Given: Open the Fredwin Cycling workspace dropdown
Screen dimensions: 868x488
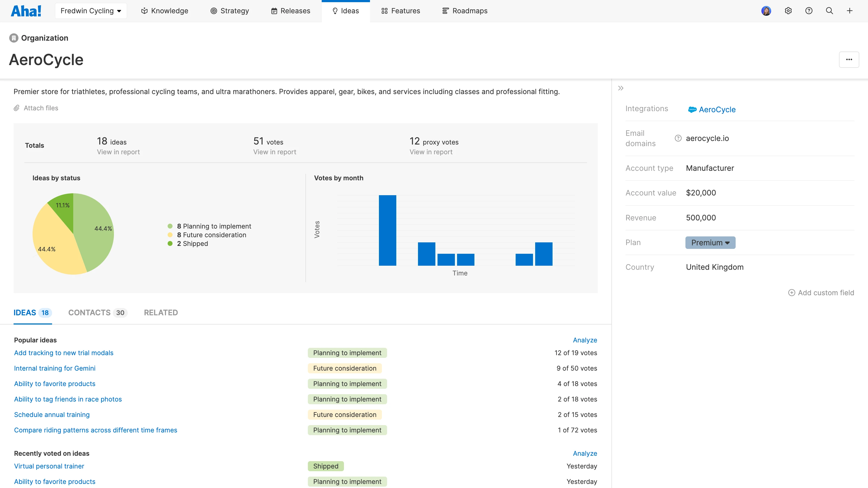Looking at the screenshot, I should (x=91, y=11).
